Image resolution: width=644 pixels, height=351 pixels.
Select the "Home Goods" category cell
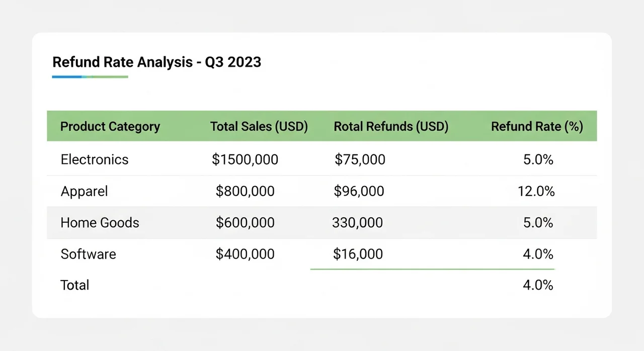100,222
